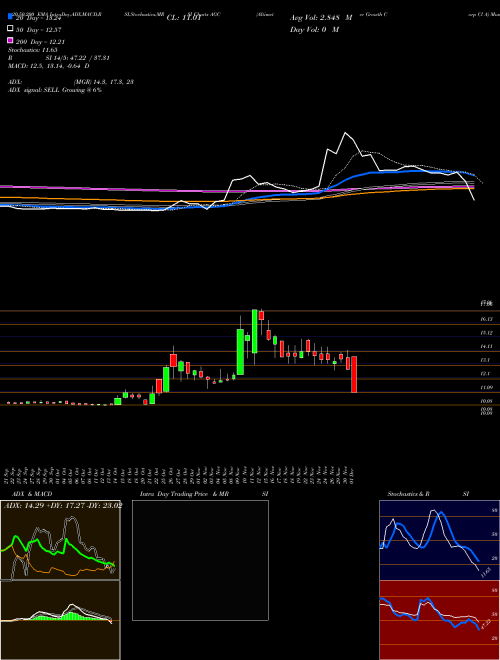Click the 'Stochastics & R' panel title
500x660 pixels.
click(x=409, y=494)
